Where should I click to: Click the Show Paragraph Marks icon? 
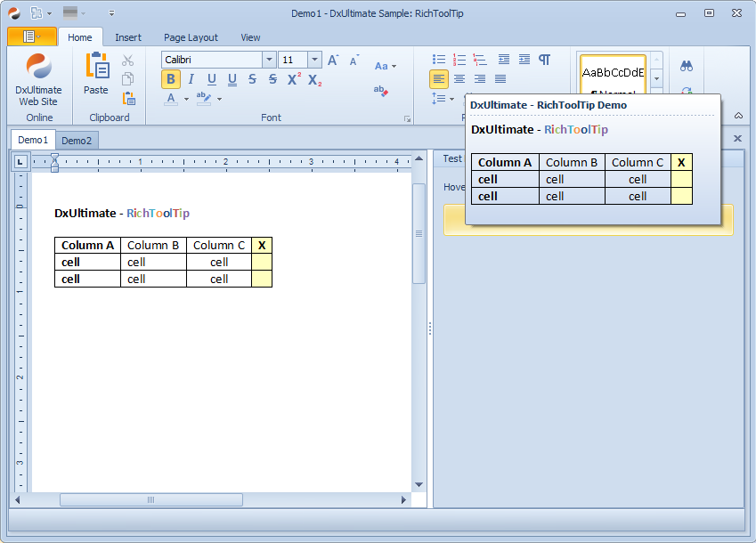545,60
